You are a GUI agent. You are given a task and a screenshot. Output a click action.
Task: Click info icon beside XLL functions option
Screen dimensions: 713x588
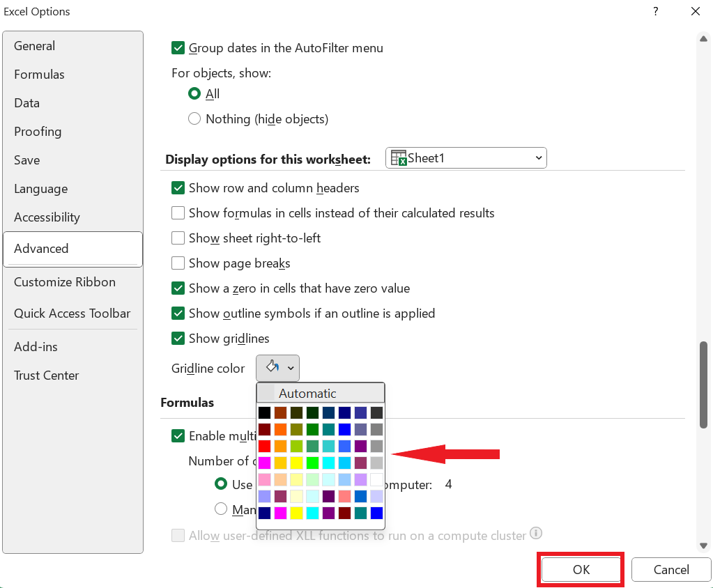tap(536, 534)
